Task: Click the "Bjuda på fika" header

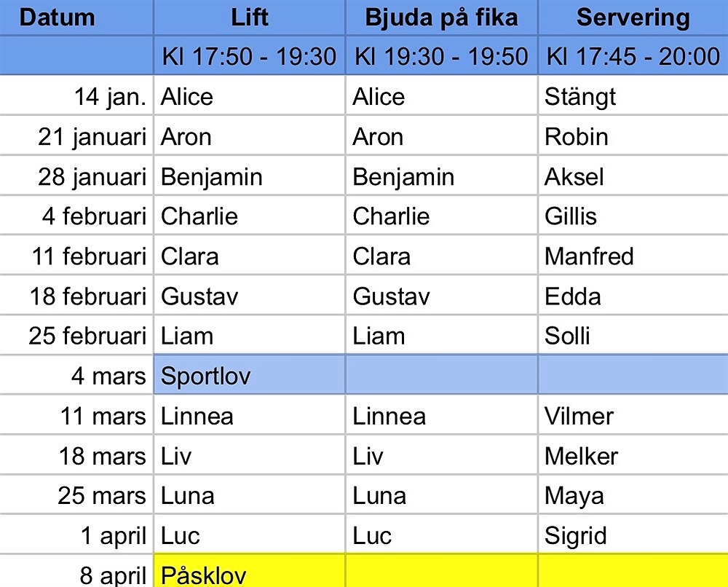Action: point(441,18)
